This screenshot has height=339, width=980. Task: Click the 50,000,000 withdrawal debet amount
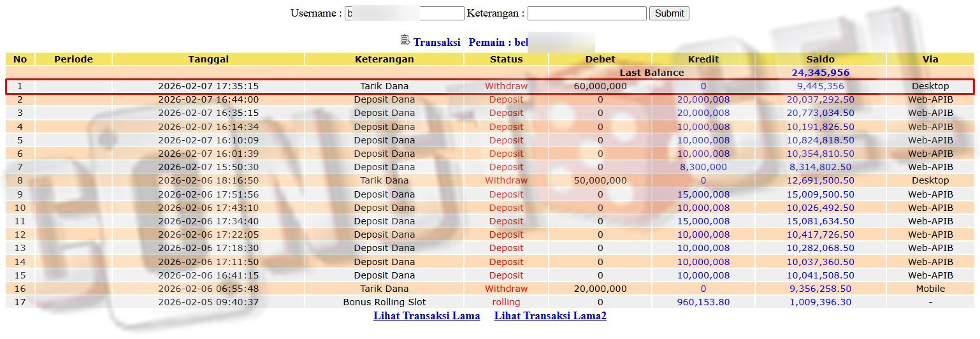[x=600, y=180]
